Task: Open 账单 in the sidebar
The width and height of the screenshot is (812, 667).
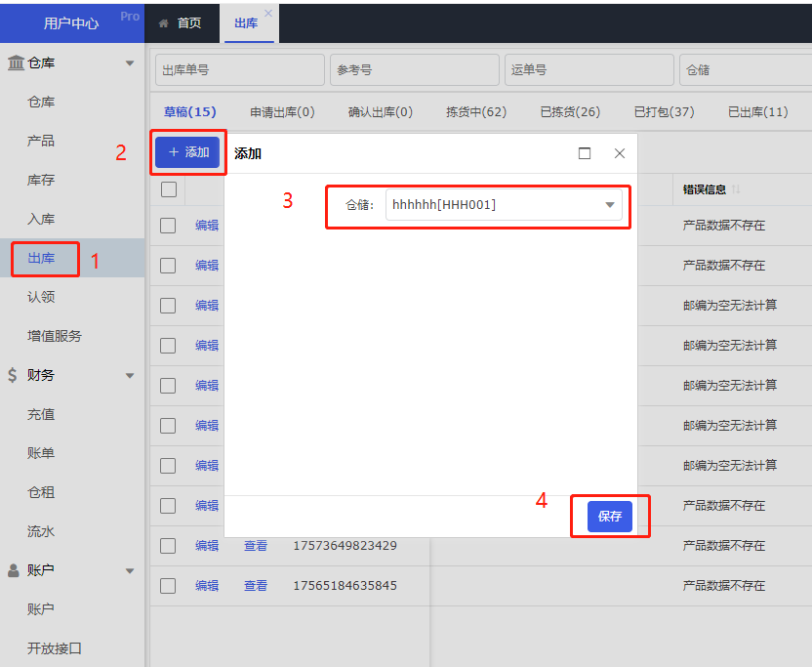Action: 41,453
